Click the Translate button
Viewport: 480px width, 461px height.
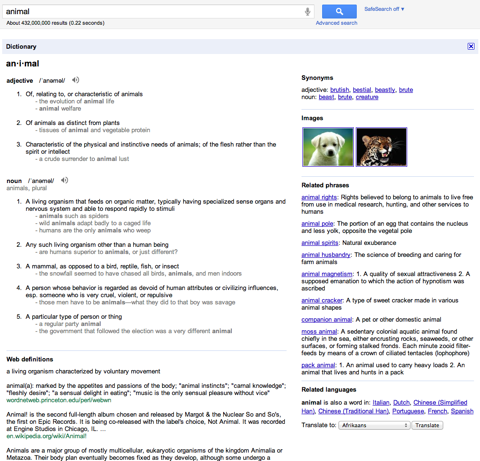pos(427,425)
